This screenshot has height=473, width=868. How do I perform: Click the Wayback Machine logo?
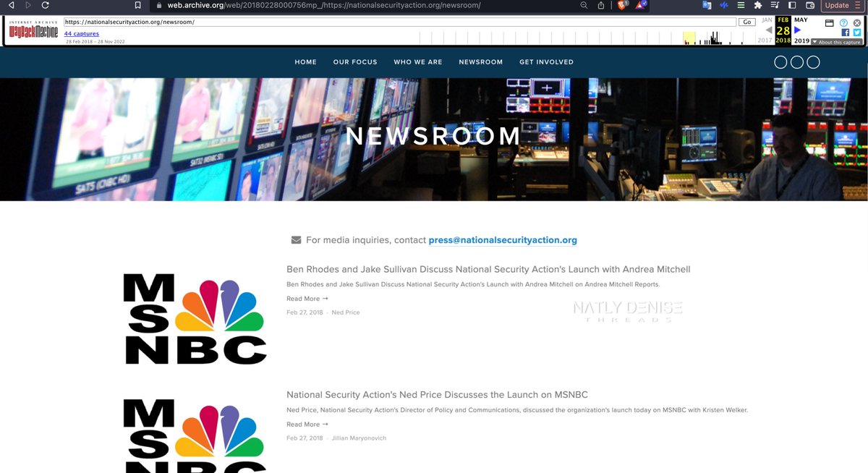[x=33, y=30]
